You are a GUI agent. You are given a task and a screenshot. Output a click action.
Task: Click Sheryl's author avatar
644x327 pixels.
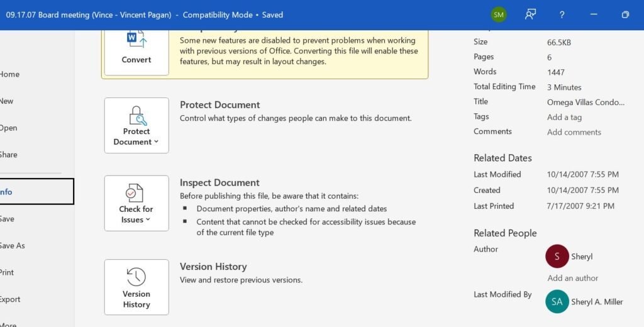pyautogui.click(x=557, y=257)
